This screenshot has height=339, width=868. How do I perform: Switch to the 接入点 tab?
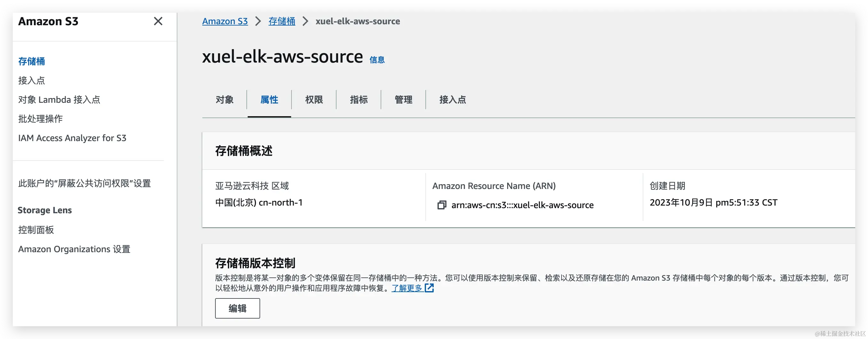(x=453, y=100)
